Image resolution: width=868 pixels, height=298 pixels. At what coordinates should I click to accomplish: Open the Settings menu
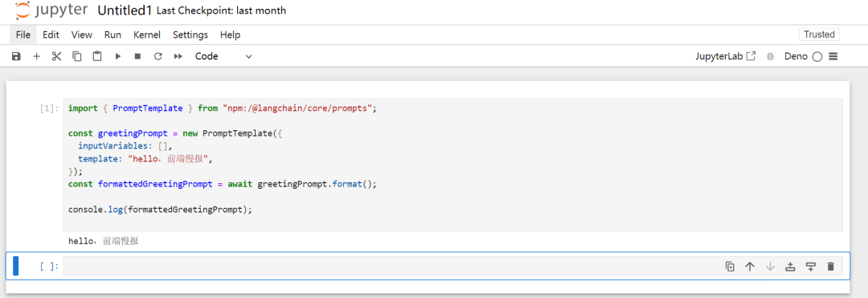[190, 35]
